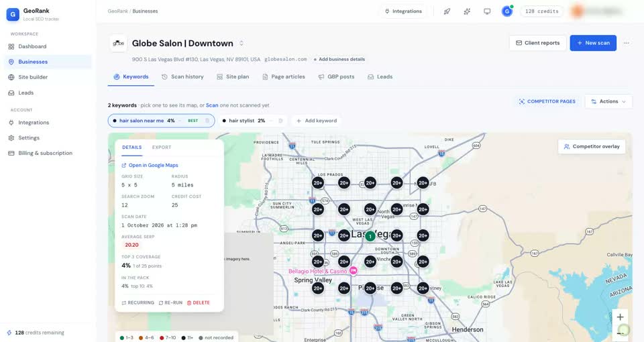
Task: Switch to the Keywords tab
Action: point(131,76)
